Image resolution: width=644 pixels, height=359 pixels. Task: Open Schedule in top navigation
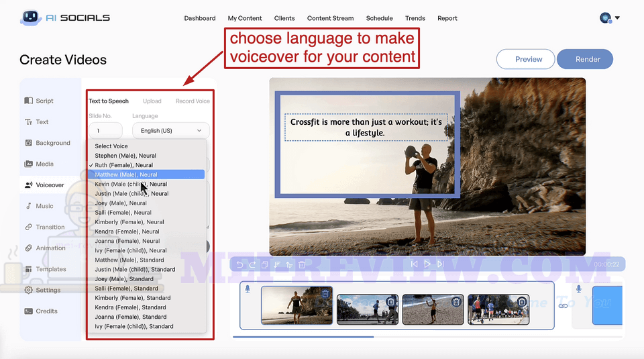[x=379, y=18]
